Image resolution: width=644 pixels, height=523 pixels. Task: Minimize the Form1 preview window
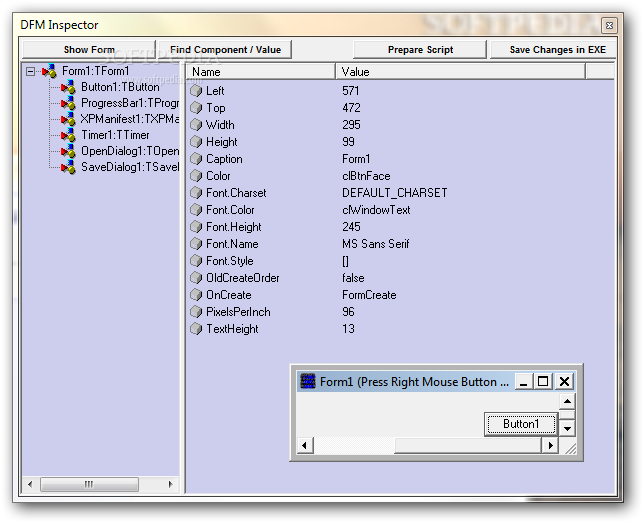524,382
